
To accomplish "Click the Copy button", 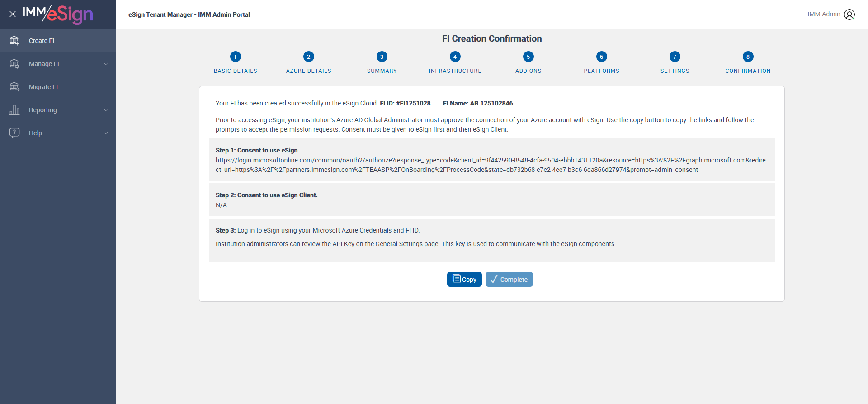I will (464, 279).
